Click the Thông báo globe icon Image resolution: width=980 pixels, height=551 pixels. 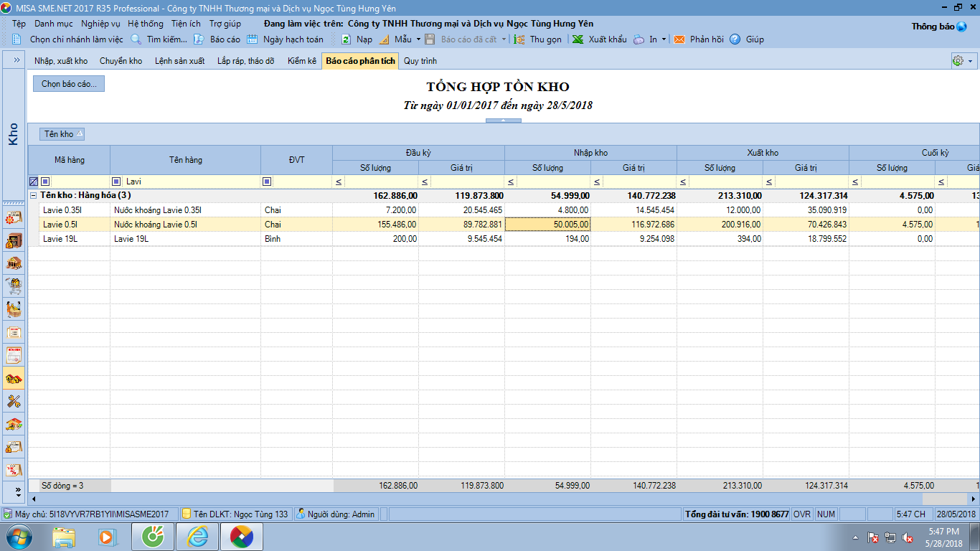coord(962,27)
